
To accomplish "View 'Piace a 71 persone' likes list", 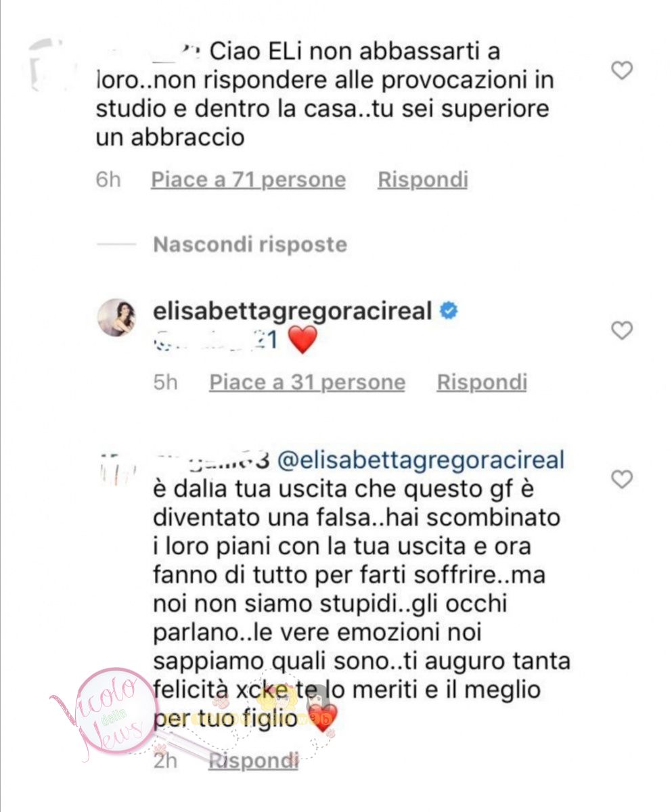I will [248, 180].
